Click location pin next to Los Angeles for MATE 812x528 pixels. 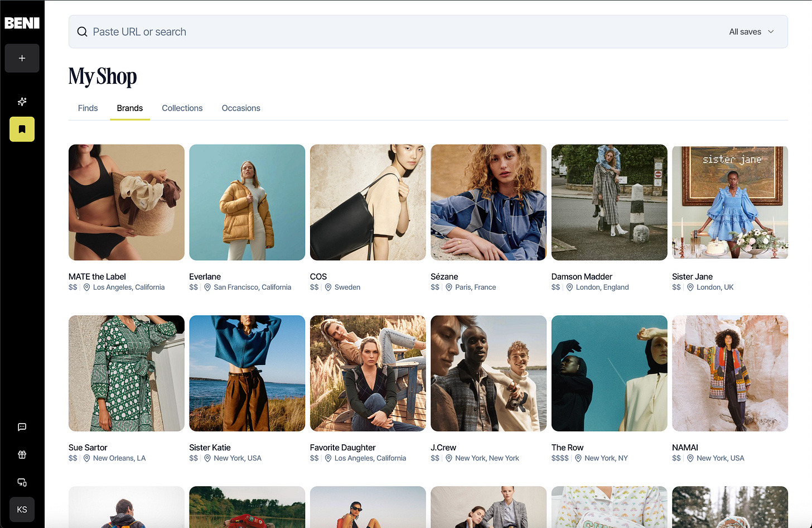(86, 287)
